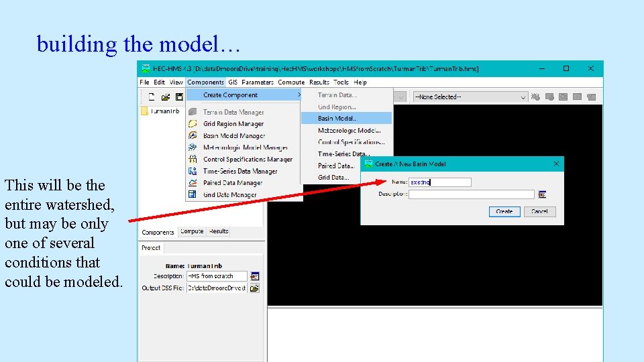Viewport: 644px width, 362px height.
Task: Click the Save Project disk icon
Action: pos(179,97)
